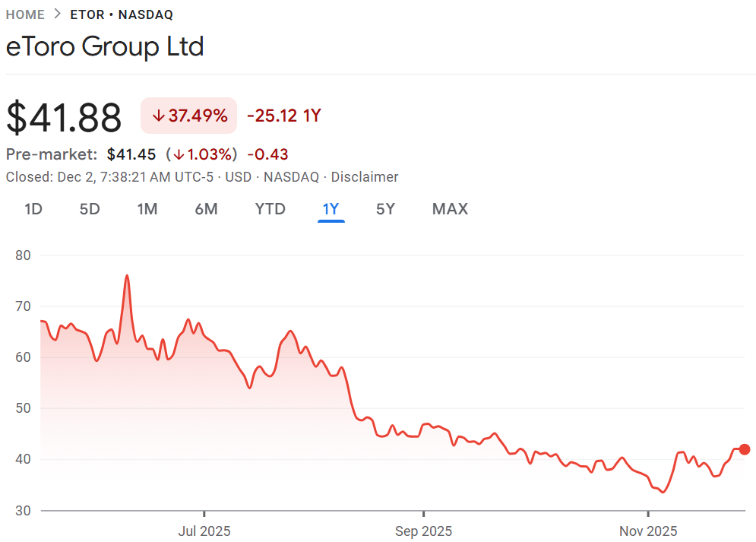Click the Sep 2025 axis marker
This screenshot has width=756, height=542.
pos(425,531)
